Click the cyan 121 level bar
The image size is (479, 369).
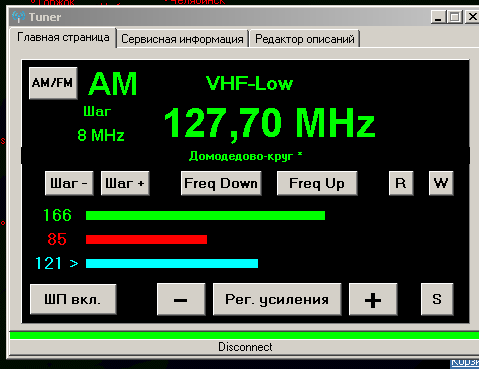click(x=172, y=263)
